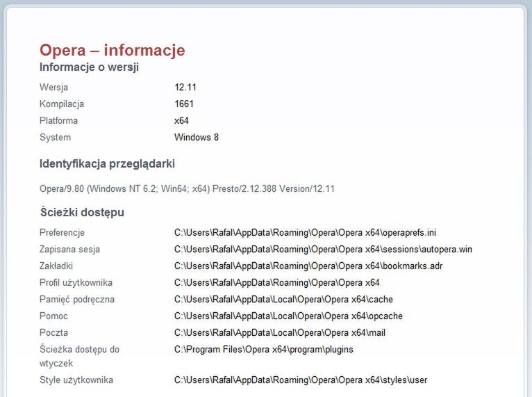
Task: Select the 'Windows 8' system value
Action: coord(197,137)
